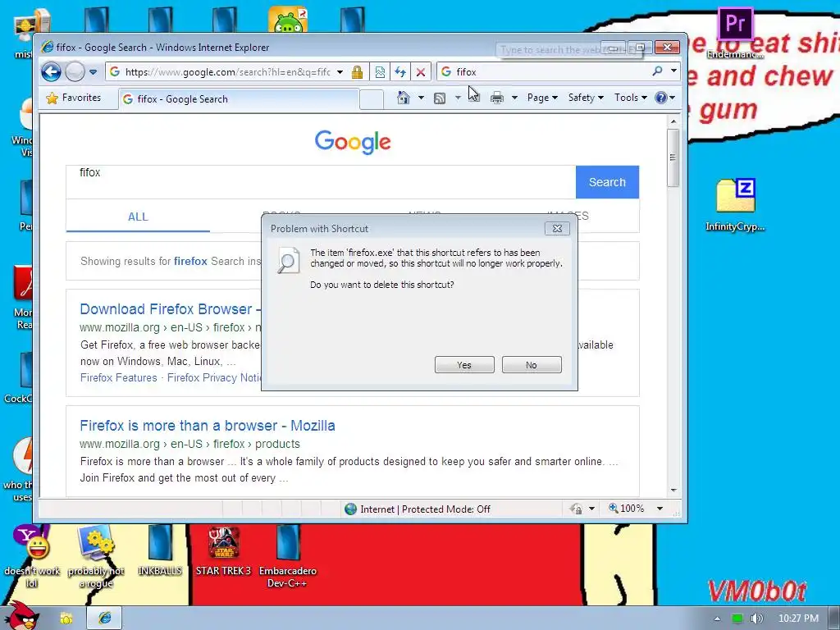Open the recent pages dropdown arrow
840x630 pixels.
[94, 72]
